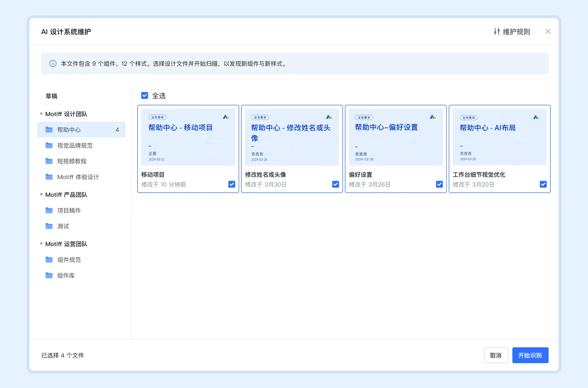Click the 业务需求 tag on 移动项目 thumbnail
Screen dimensions: 588x388
pyautogui.click(x=157, y=117)
